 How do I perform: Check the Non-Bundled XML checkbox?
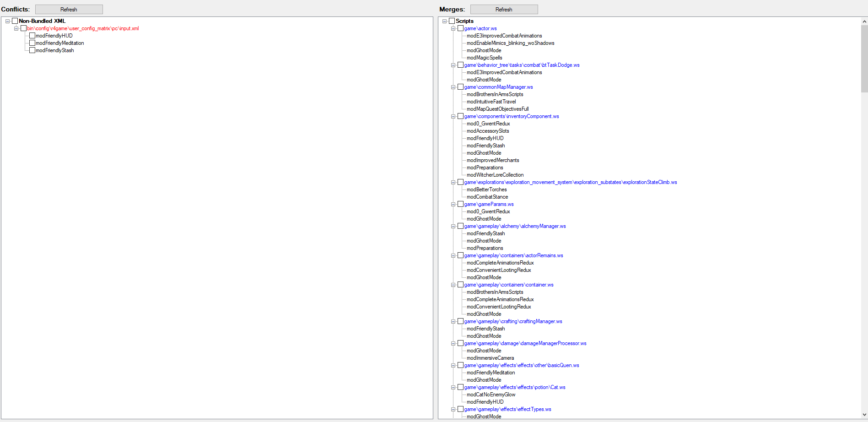15,21
